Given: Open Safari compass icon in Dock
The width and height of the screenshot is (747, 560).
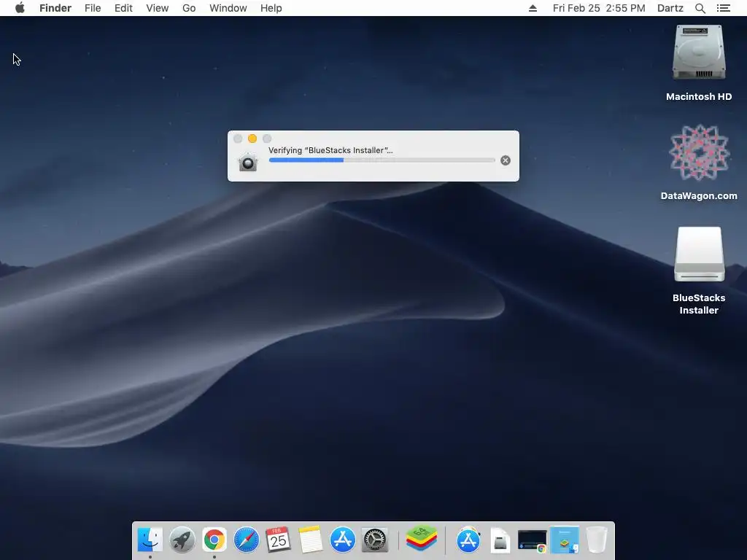Looking at the screenshot, I should pyautogui.click(x=247, y=540).
